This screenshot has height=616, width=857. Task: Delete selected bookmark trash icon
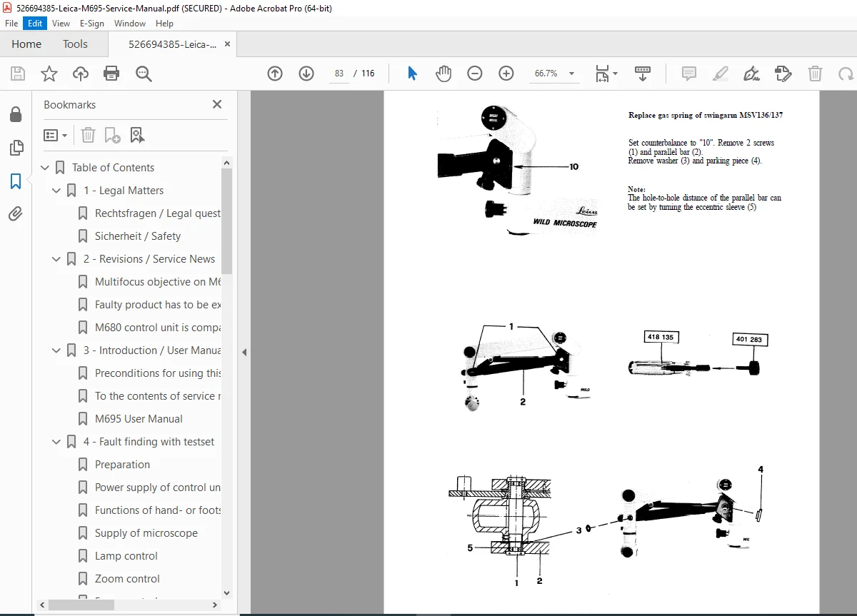[88, 135]
